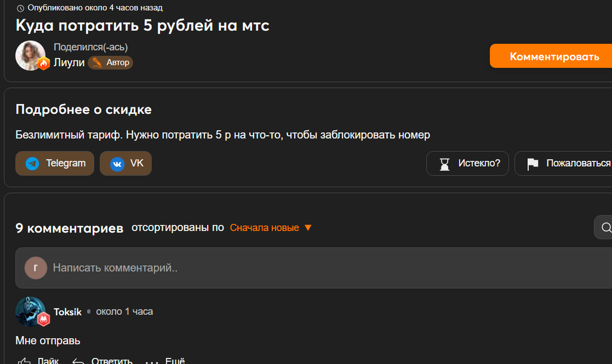
Task: Share the post via Telegram
Action: point(54,163)
